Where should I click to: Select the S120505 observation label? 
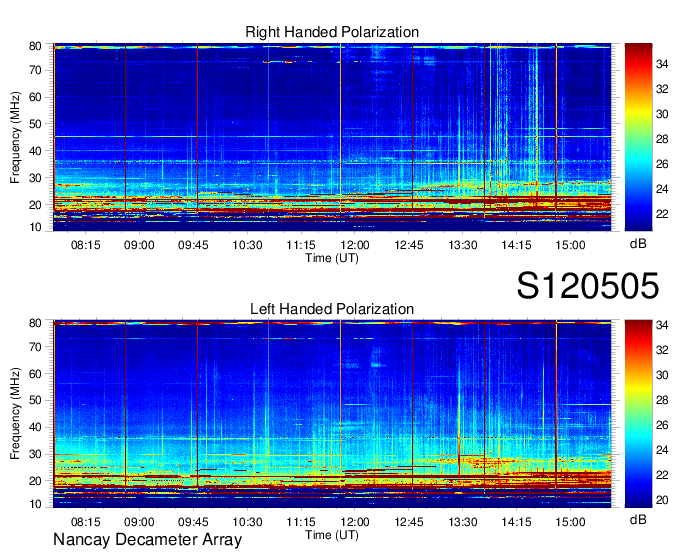(588, 286)
